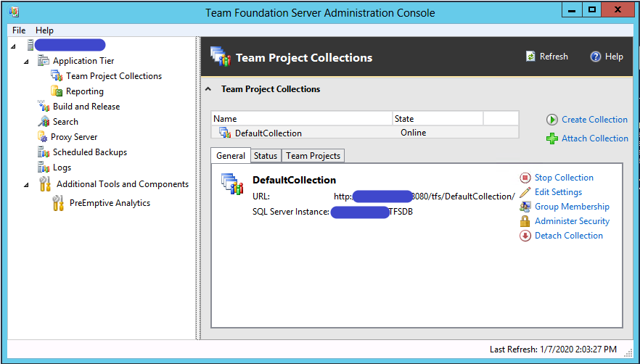Click the DefaultCollection row icon in table

click(225, 132)
